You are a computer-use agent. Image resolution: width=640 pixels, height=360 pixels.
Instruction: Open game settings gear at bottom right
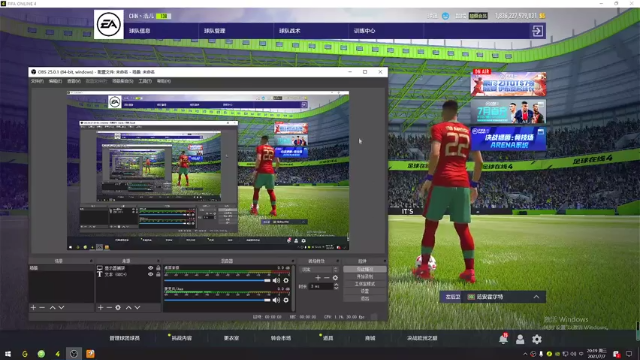537,339
